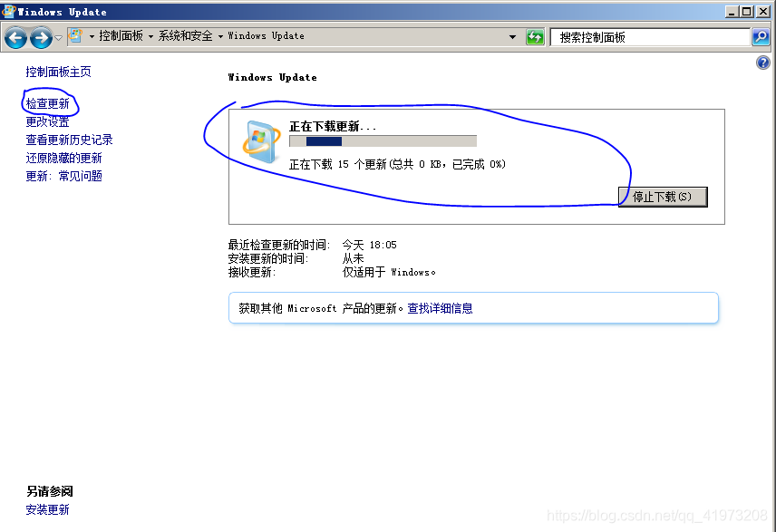Minimize the Windows Update window

click(732, 12)
